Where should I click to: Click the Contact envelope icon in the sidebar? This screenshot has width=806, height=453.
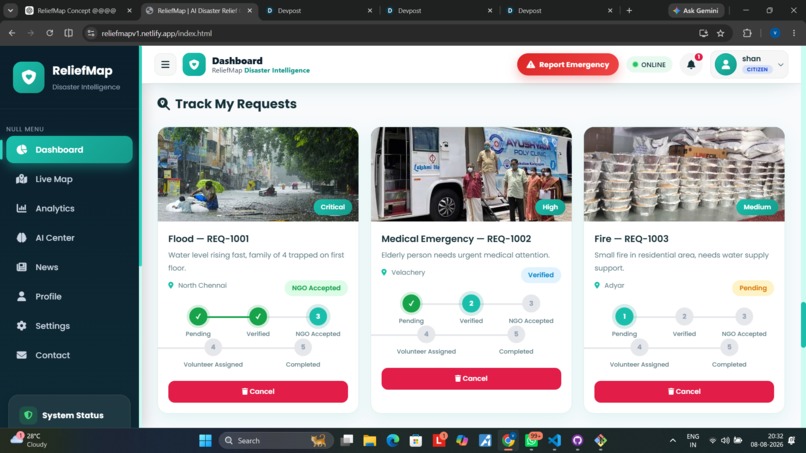point(22,355)
